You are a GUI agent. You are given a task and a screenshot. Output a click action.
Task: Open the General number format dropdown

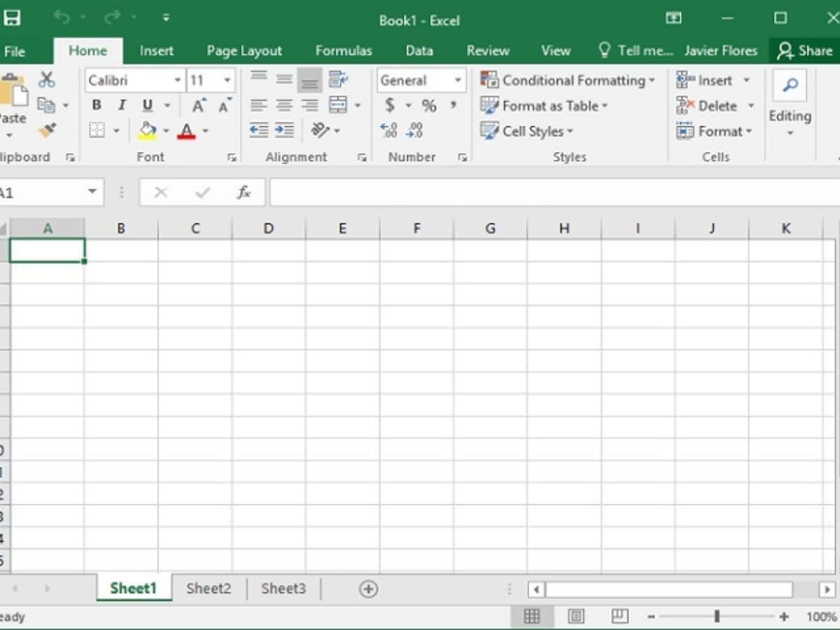click(x=457, y=80)
